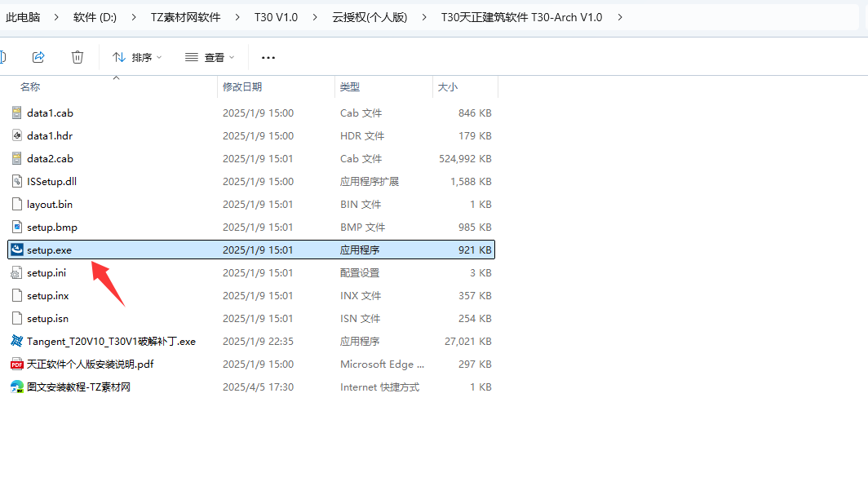868x486 pixels.
Task: Click the 2025/4/5 17:30 date cell
Action: [258, 387]
